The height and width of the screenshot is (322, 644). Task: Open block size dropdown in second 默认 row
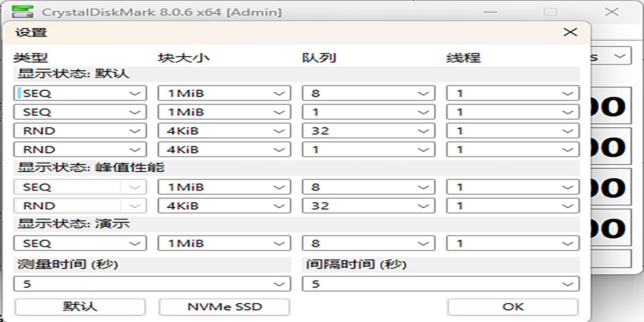224,112
